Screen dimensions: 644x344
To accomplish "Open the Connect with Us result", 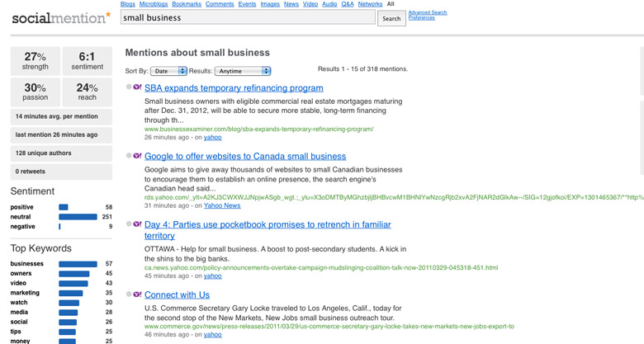I will (177, 295).
